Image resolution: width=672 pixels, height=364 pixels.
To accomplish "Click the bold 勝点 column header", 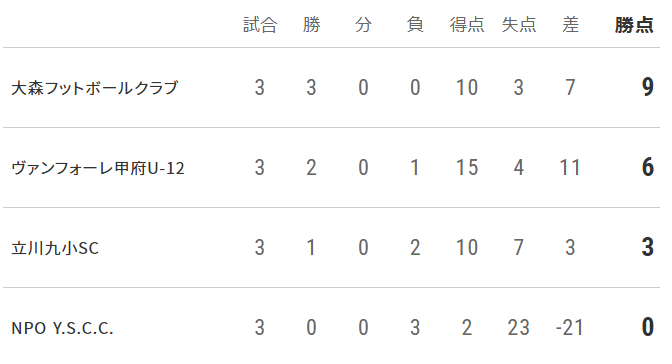I will pyautogui.click(x=634, y=25).
